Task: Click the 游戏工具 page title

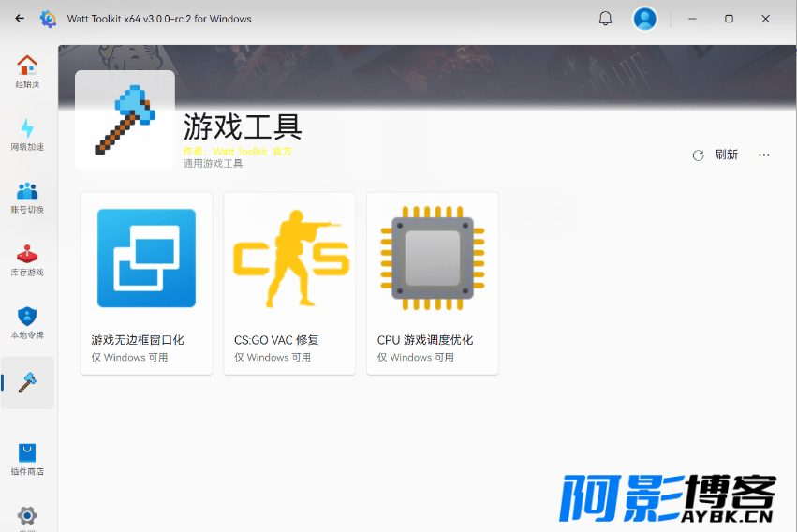Action: click(243, 126)
